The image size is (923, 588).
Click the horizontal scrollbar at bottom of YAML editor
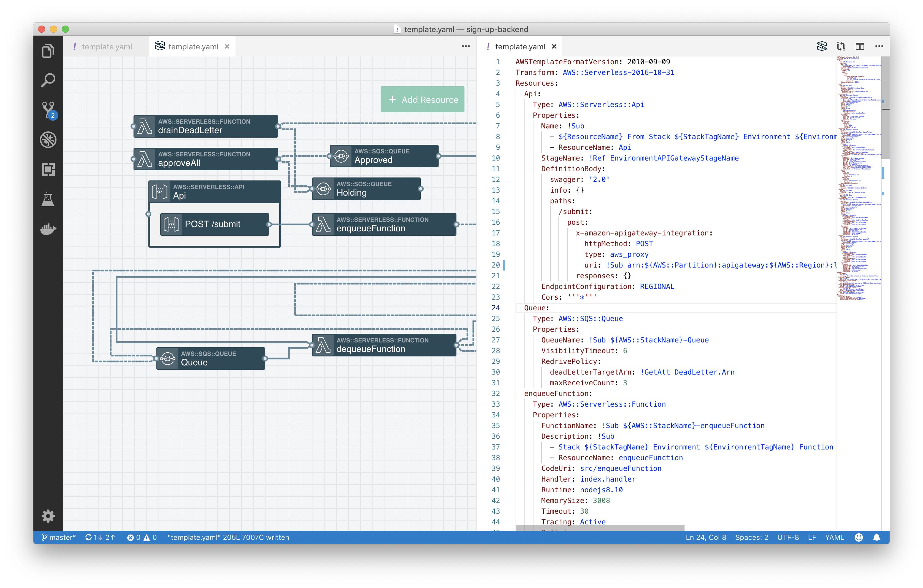point(600,528)
